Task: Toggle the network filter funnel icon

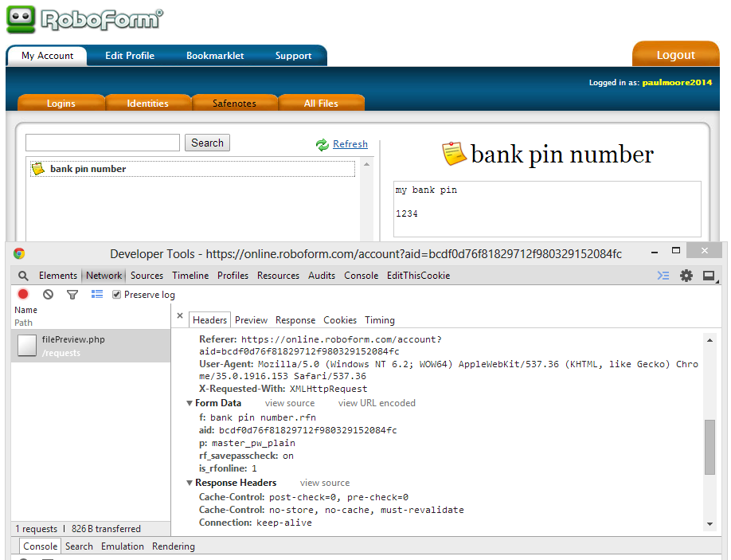Action: [72, 295]
